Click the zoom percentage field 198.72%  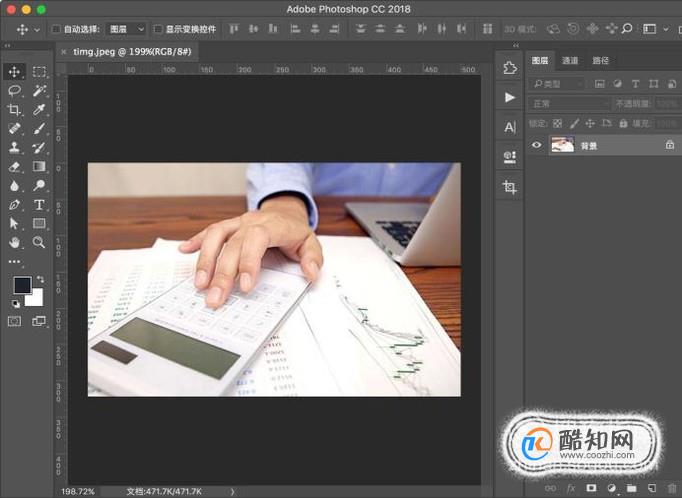point(78,491)
